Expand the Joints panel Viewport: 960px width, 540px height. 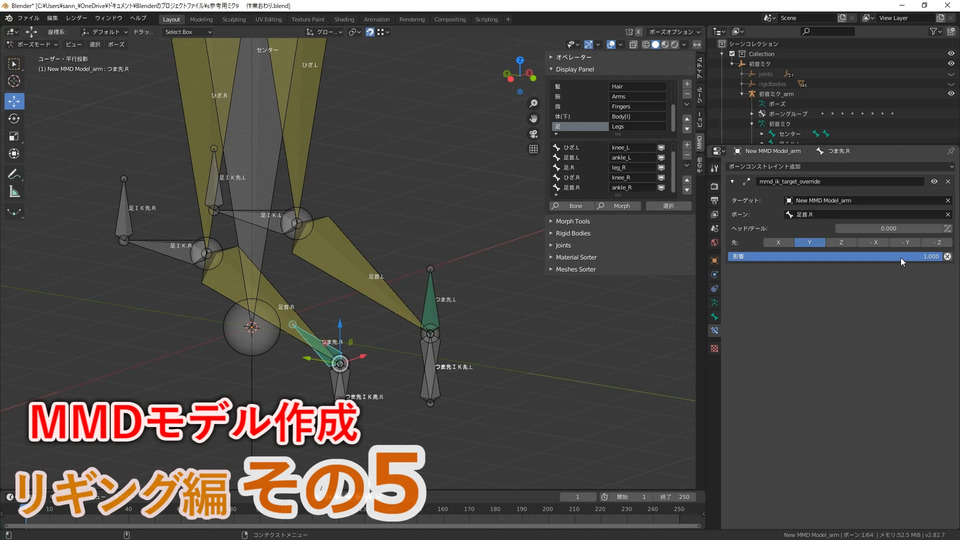(x=563, y=245)
